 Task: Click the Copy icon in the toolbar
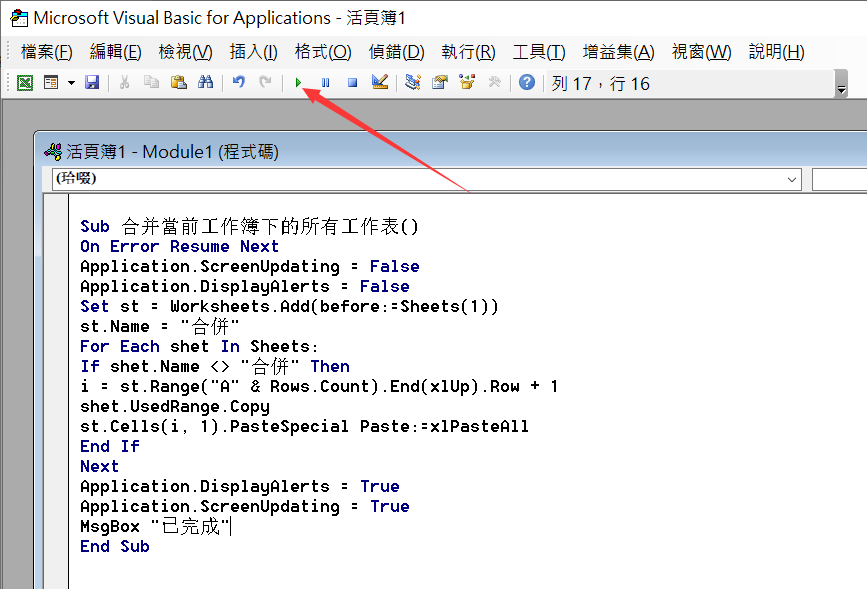[x=151, y=83]
